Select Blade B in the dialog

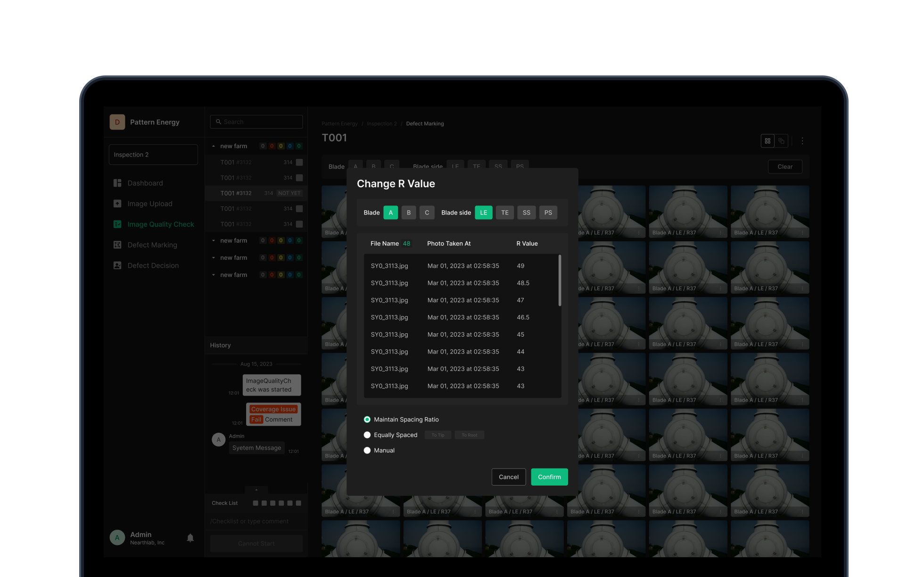408,213
